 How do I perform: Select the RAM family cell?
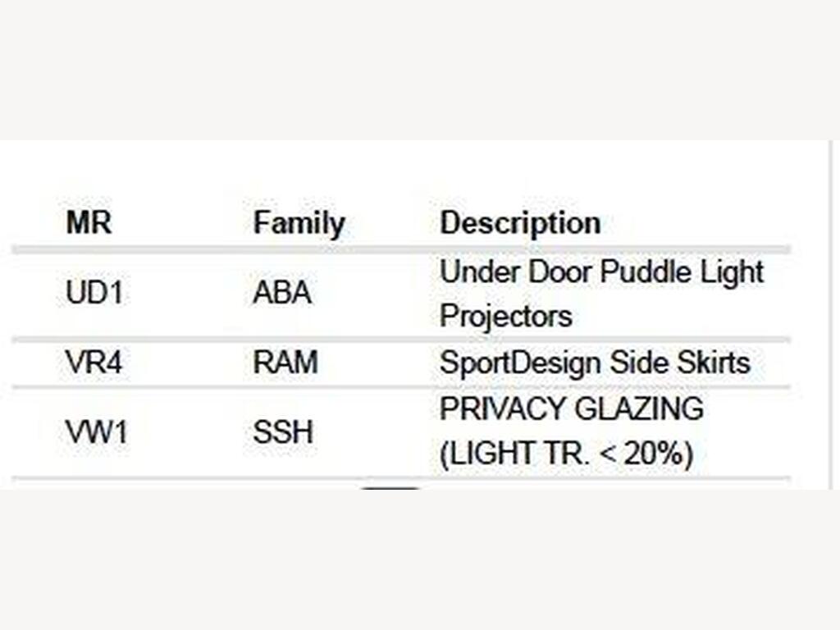pyautogui.click(x=285, y=363)
